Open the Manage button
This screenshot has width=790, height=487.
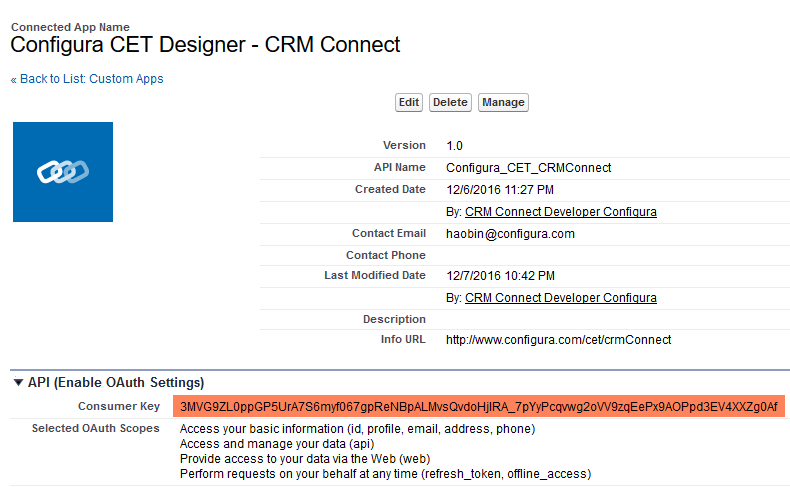click(x=503, y=102)
